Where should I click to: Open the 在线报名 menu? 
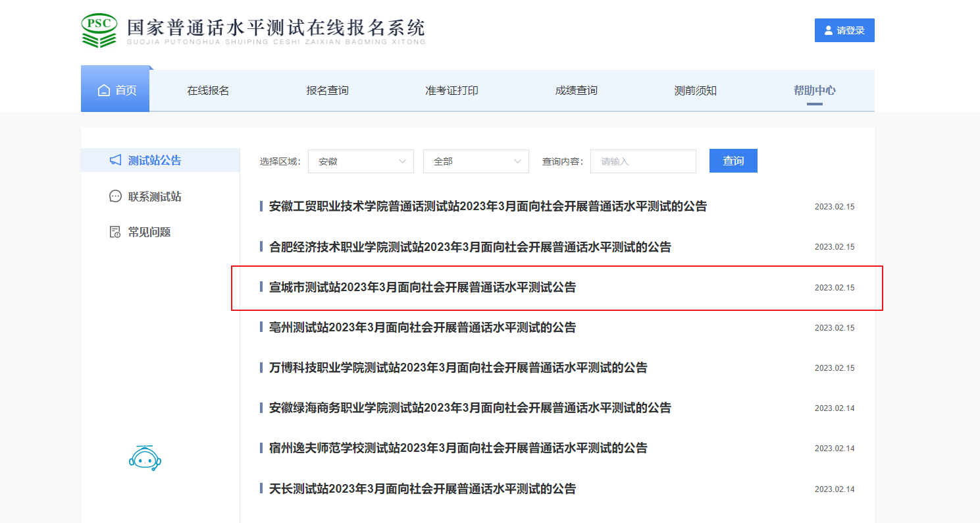[208, 91]
